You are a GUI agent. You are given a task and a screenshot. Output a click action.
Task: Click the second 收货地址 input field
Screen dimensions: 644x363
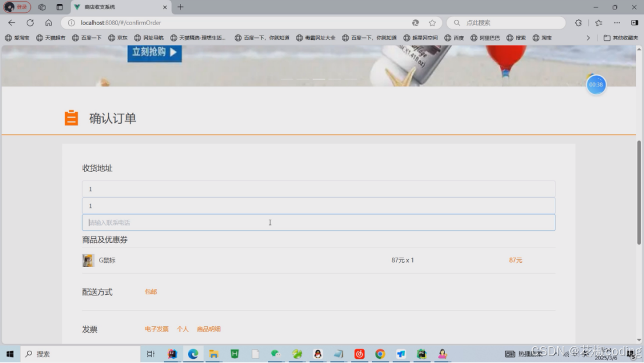(x=319, y=206)
